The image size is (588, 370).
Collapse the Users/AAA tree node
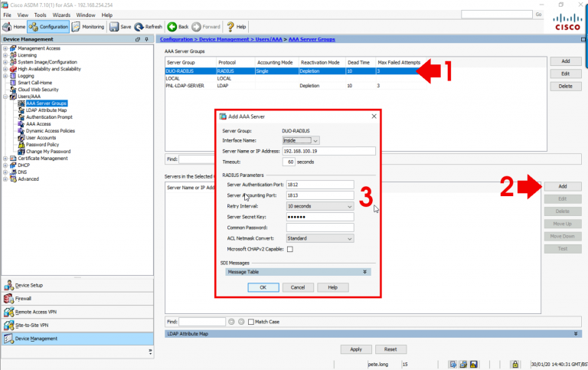coord(5,97)
